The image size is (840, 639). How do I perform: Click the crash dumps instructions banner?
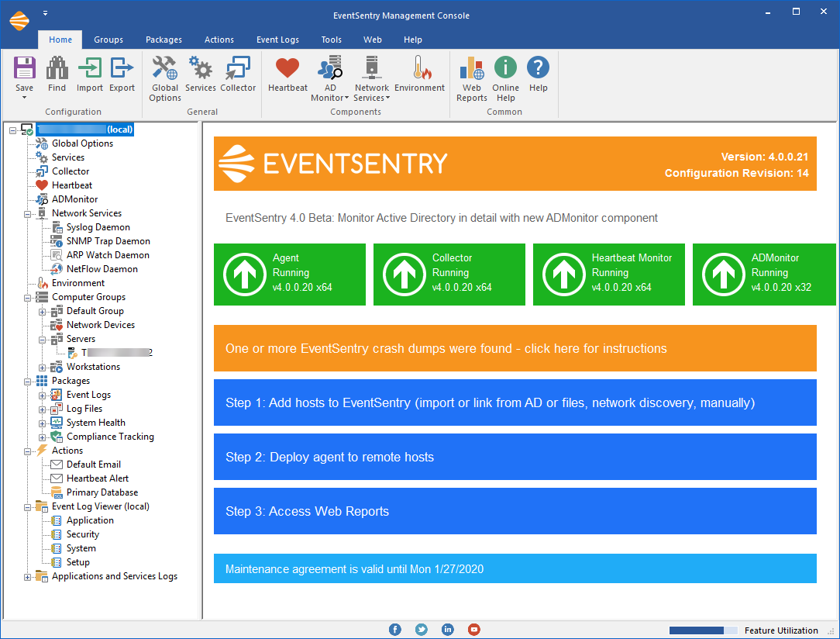coord(515,348)
